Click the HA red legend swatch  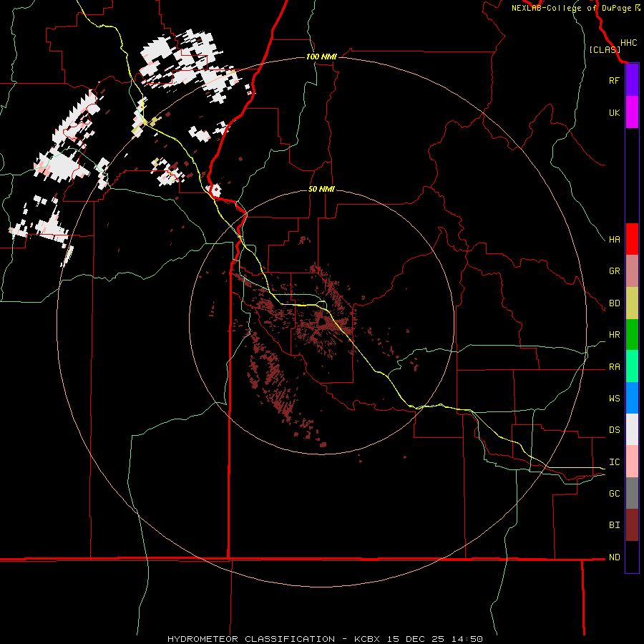click(x=632, y=239)
